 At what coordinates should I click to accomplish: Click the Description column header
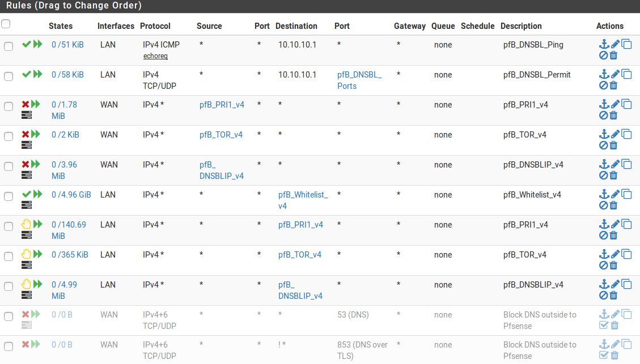(521, 26)
